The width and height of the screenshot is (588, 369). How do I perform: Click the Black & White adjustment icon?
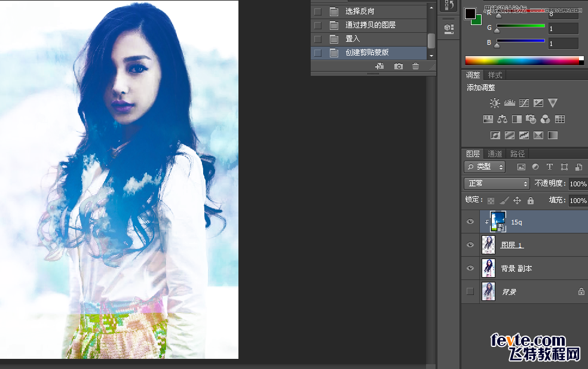point(516,119)
